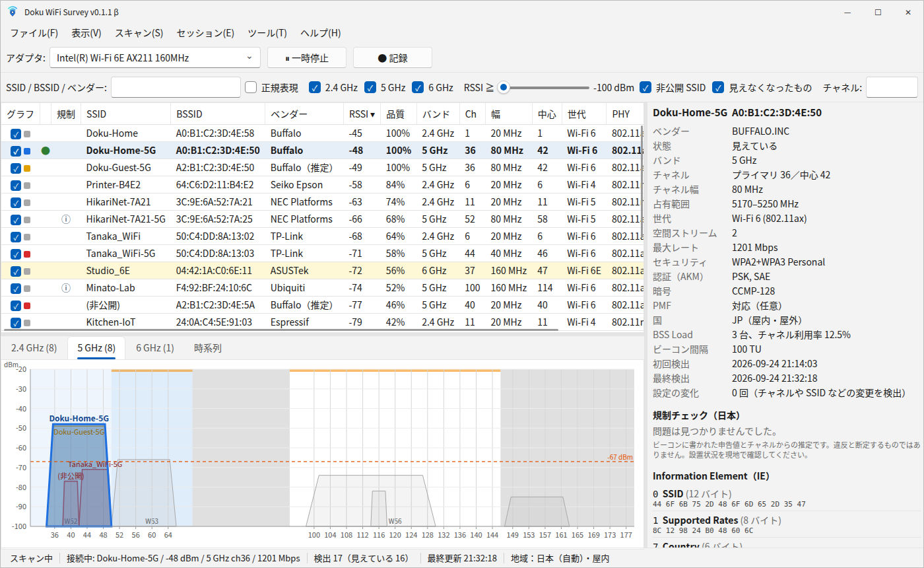The height and width of the screenshot is (568, 924).
Task: Open the スキャン(S) menu
Action: click(139, 33)
